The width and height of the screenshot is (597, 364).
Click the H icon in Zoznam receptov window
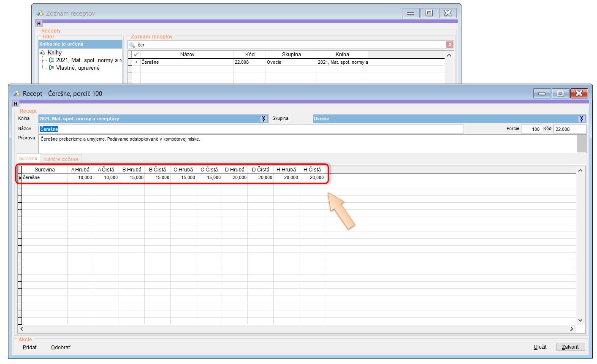pyautogui.click(x=39, y=24)
